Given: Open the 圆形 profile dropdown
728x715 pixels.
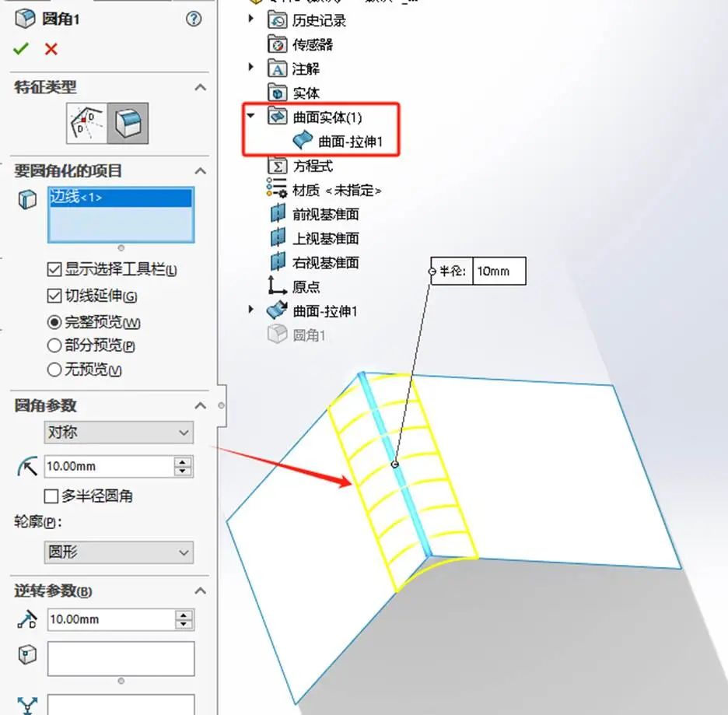Looking at the screenshot, I should (x=119, y=552).
